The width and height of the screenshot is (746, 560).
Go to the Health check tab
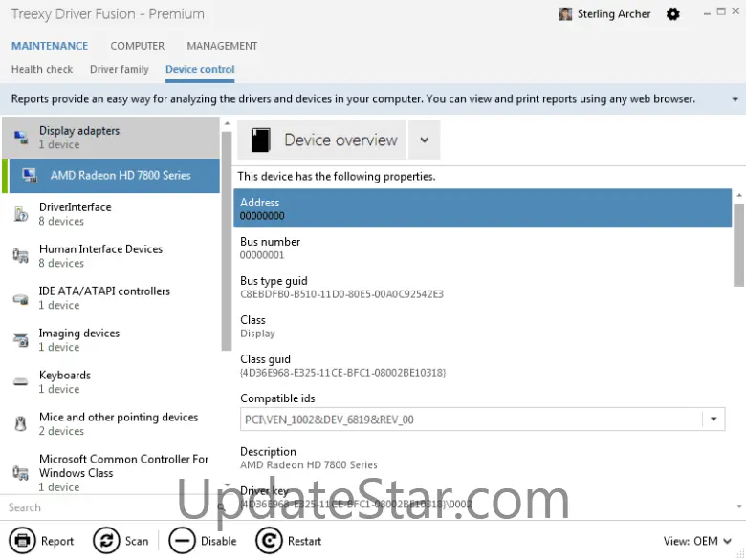point(42,70)
